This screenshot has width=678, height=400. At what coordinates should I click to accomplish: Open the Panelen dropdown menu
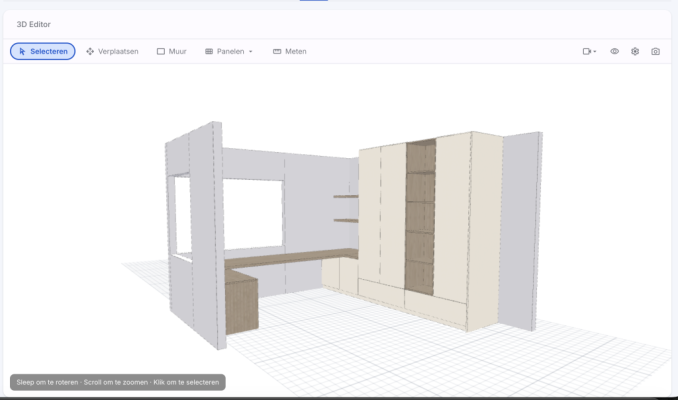coord(229,51)
